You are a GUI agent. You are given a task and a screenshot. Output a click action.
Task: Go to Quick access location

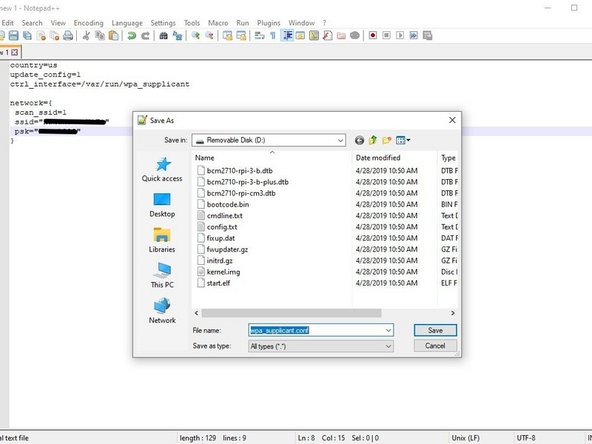point(162,170)
